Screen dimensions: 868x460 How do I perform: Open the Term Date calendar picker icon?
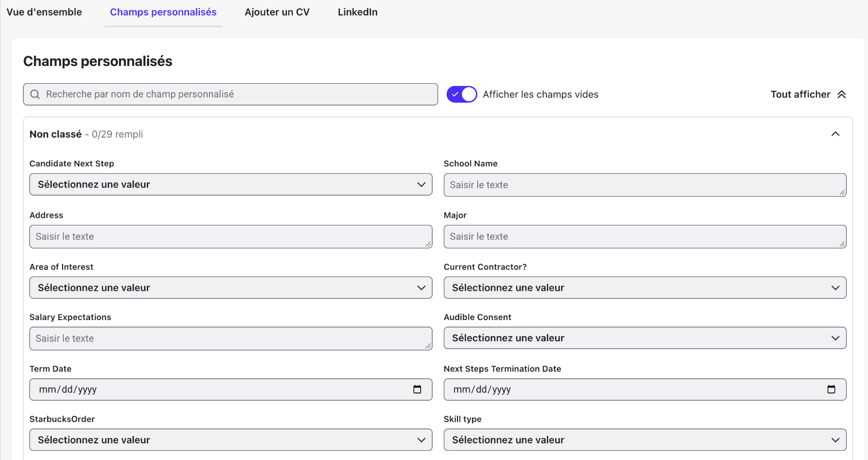417,389
